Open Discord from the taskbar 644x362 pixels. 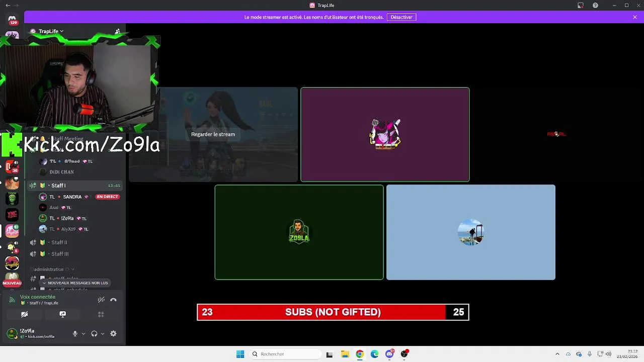[389, 354]
